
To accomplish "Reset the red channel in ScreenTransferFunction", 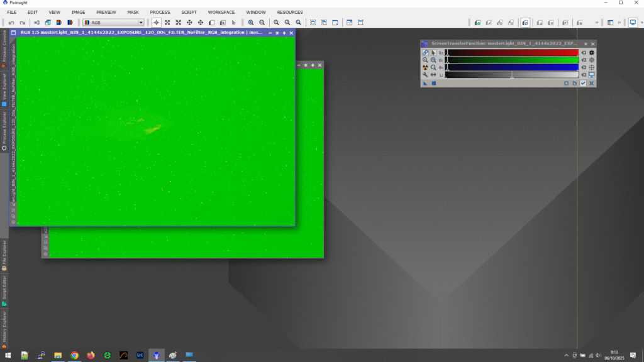I will (x=584, y=53).
